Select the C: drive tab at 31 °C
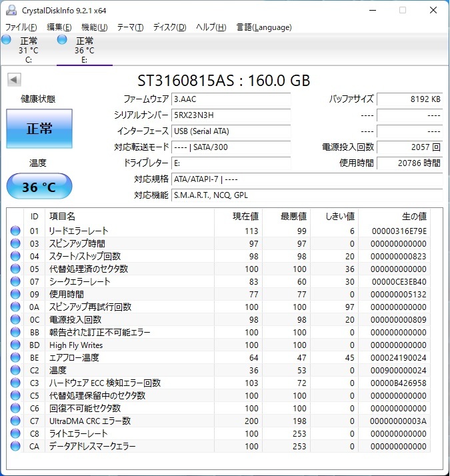 [x=28, y=50]
